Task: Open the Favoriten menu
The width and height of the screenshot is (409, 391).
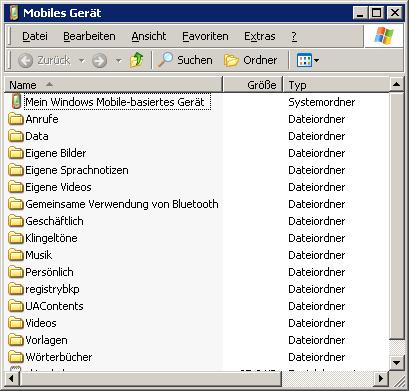Action: click(205, 36)
